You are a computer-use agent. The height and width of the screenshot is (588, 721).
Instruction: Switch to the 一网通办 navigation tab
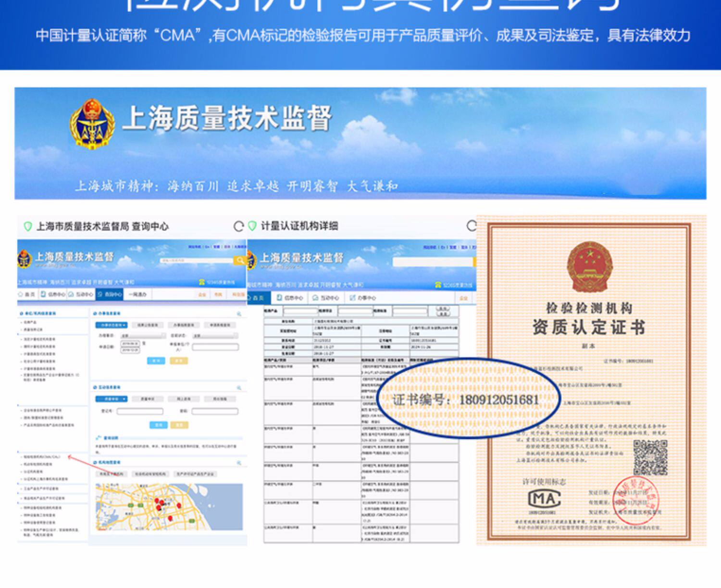pos(138,294)
